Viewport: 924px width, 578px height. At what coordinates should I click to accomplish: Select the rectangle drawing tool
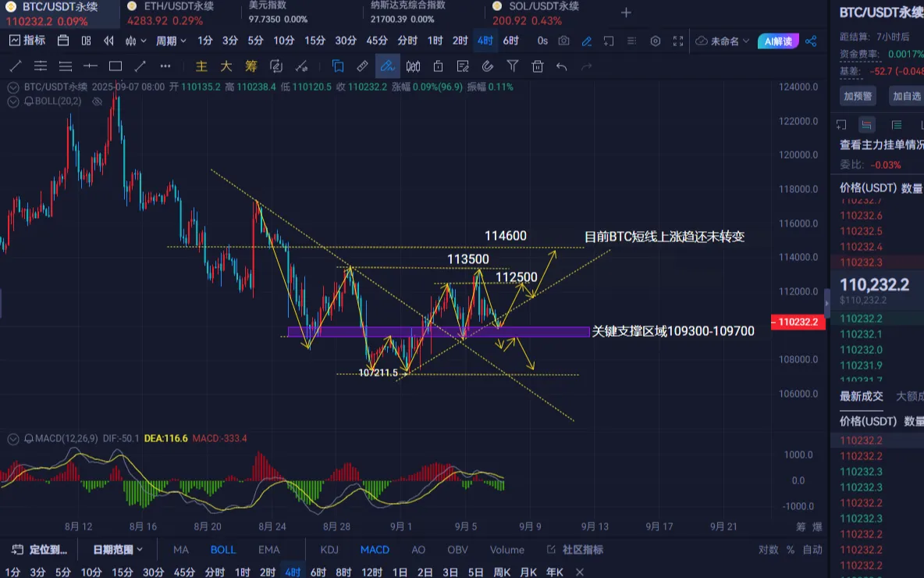tap(115, 66)
